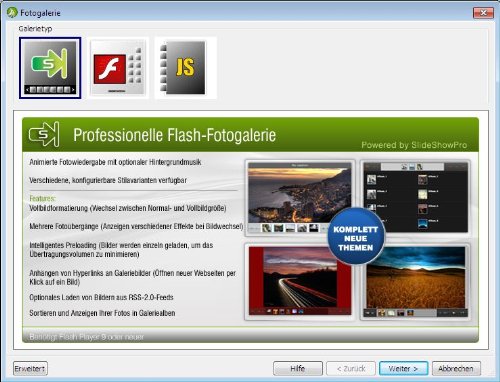500x382 pixels.
Task: Click the RSS-2.0-Feeds feature line
Action: (101, 297)
